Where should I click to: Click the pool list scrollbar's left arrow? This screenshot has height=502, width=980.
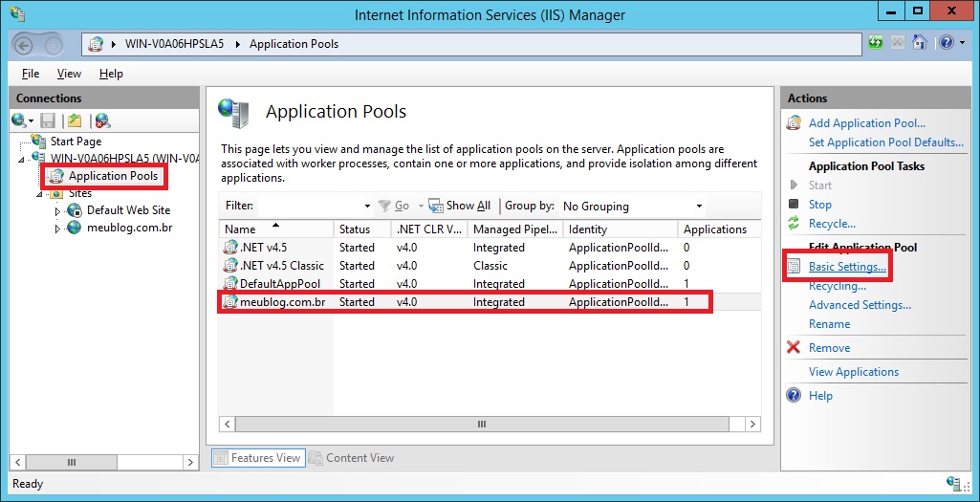click(x=228, y=424)
